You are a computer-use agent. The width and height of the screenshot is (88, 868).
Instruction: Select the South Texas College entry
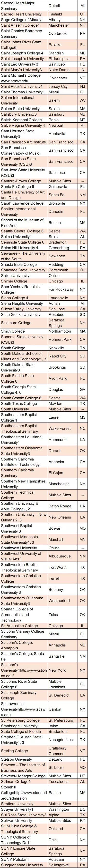coord(24,403)
